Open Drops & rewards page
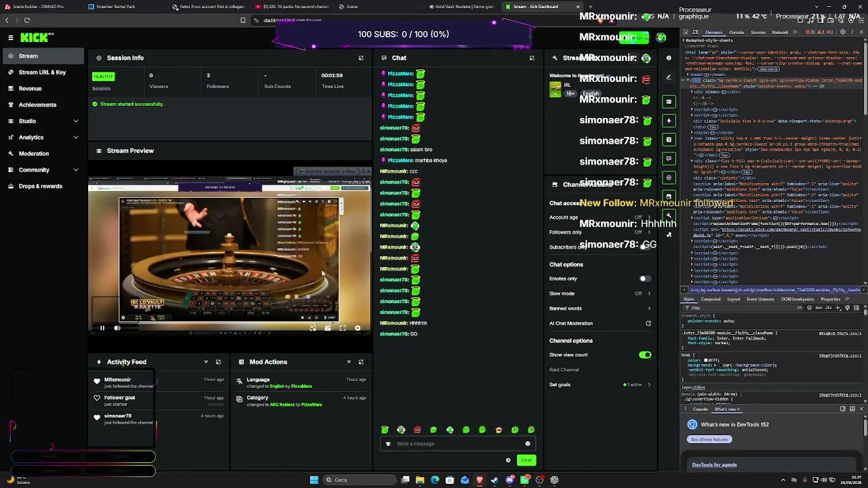 coord(42,186)
